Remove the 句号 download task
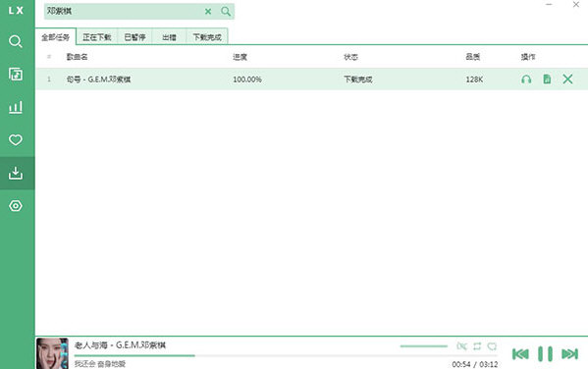Screen dimensions: 588x369 [567, 79]
